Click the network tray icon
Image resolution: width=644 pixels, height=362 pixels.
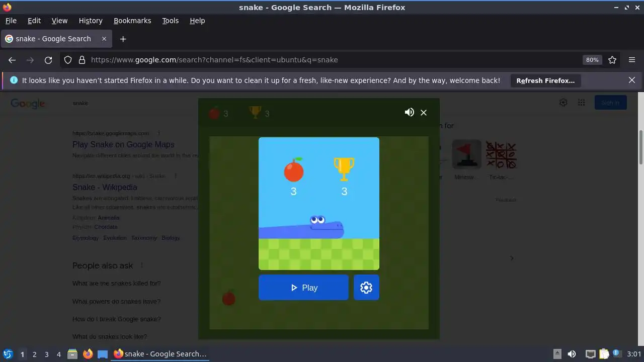(591, 354)
